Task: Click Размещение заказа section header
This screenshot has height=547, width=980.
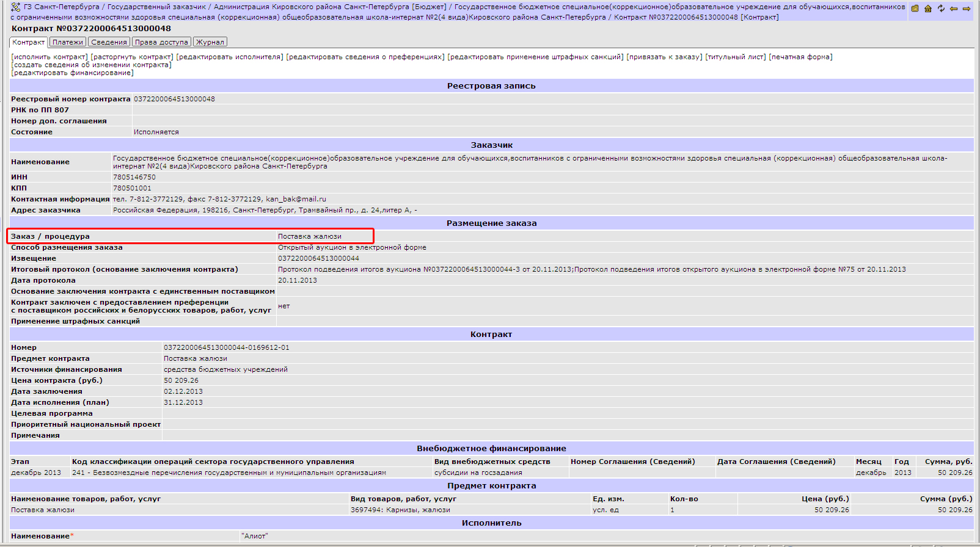Action: click(491, 223)
